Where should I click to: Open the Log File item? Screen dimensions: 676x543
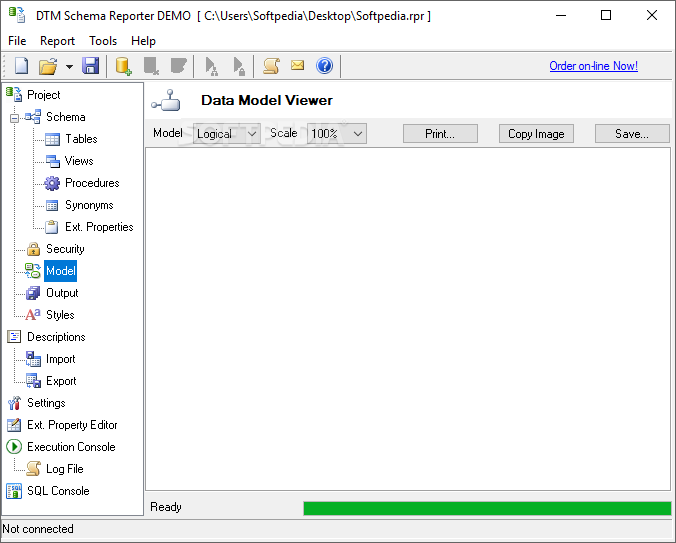point(65,468)
